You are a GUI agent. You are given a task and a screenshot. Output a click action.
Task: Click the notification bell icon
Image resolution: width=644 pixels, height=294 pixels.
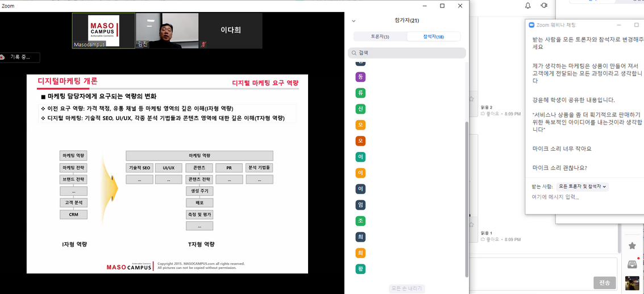coord(527,6)
